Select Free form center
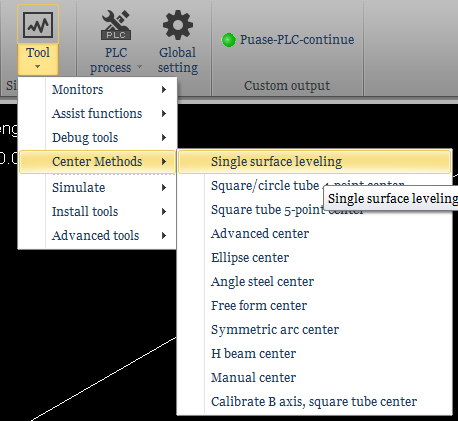The width and height of the screenshot is (458, 421). 315,305
